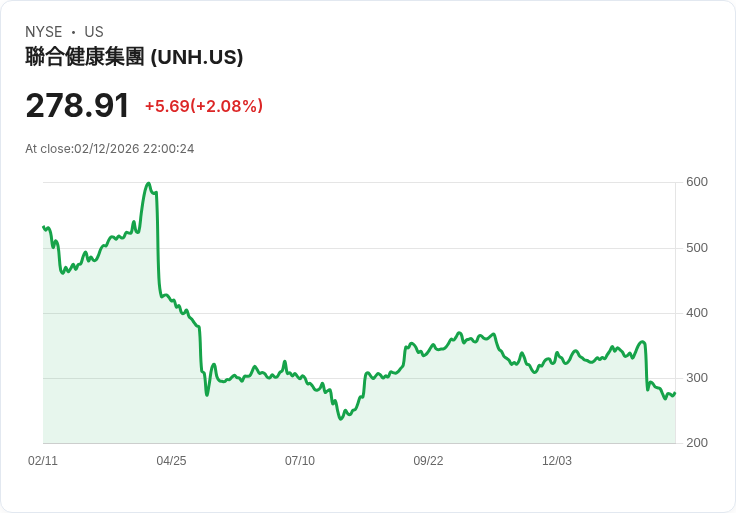Image resolution: width=736 pixels, height=513 pixels.
Task: Click the price line's leftmost starting point
Action: pyautogui.click(x=43, y=227)
